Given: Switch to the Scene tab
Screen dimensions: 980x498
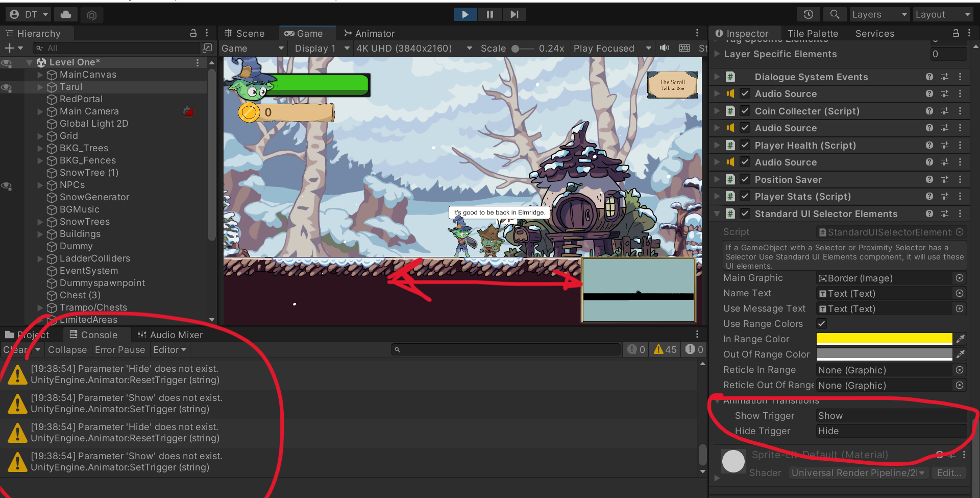Looking at the screenshot, I should [244, 33].
